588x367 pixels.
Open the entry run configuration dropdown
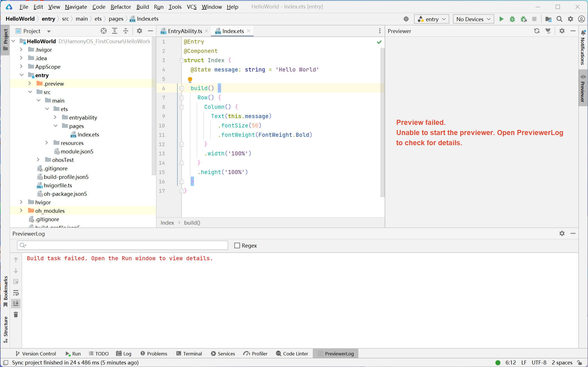(432, 19)
